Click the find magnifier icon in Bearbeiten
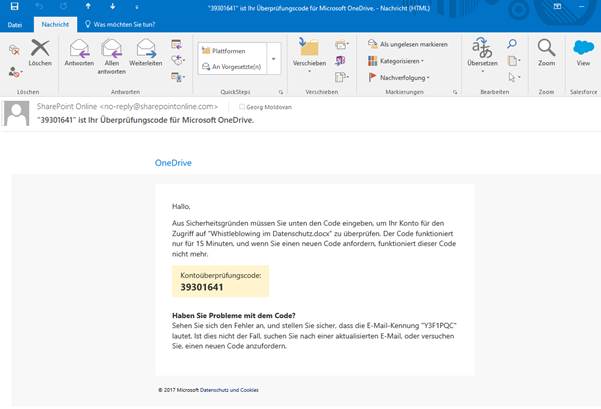The height and width of the screenshot is (409, 601). [x=512, y=44]
